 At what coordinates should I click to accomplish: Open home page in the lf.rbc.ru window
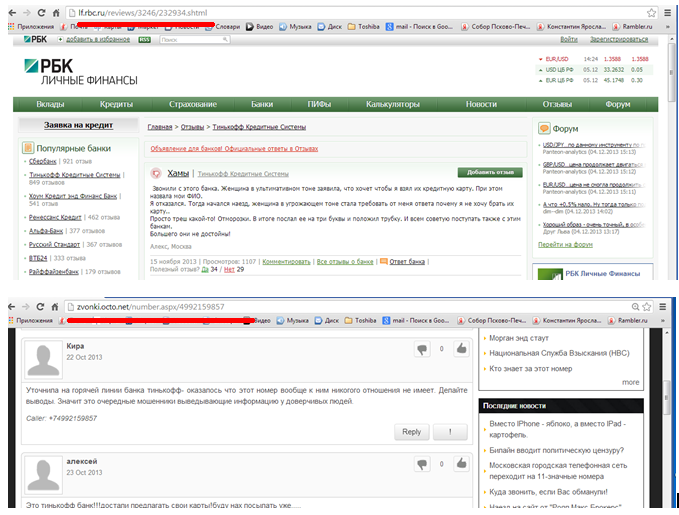coord(56,13)
